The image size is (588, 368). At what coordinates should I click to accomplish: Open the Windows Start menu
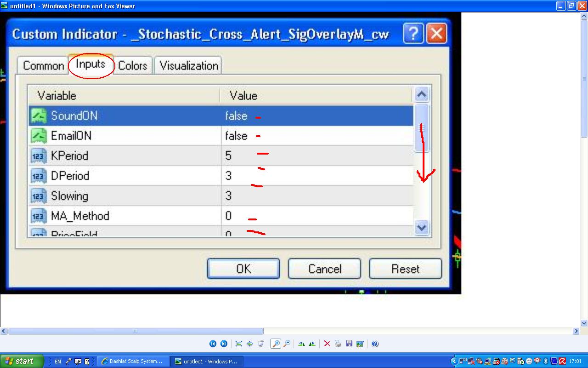pos(22,361)
